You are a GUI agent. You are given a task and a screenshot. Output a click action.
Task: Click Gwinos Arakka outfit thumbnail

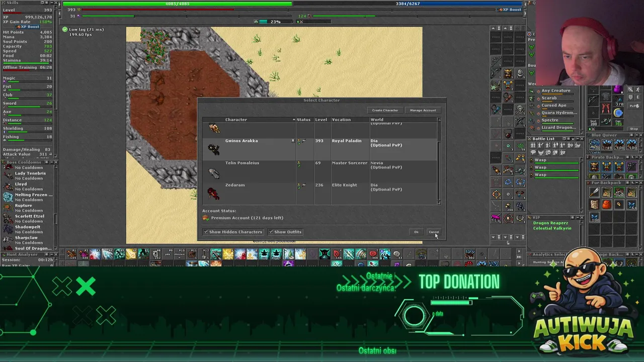pyautogui.click(x=214, y=149)
